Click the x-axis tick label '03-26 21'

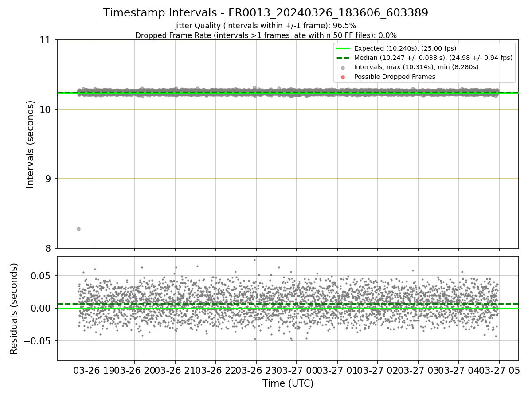175,371
